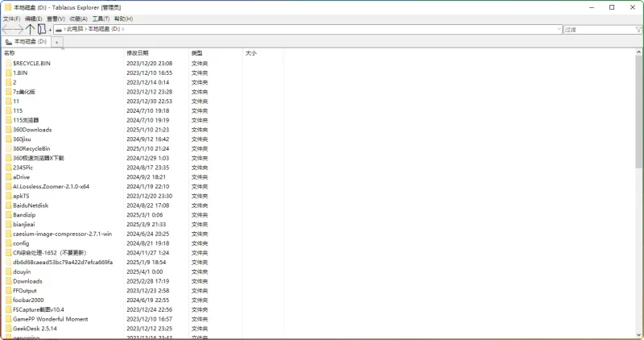Click the filter funnel icon
Image resolution: width=644 pixels, height=340 pixels.
click(638, 30)
